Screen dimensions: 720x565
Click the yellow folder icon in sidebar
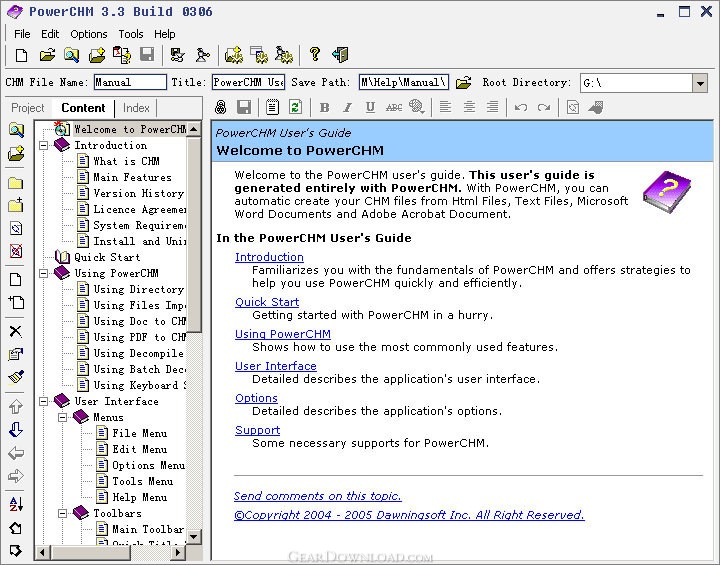coord(16,183)
